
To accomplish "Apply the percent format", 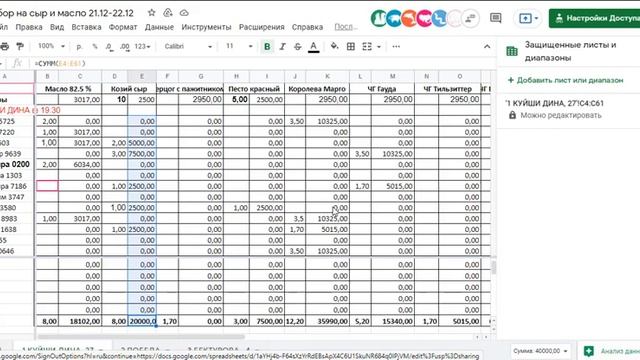I will (x=95, y=47).
